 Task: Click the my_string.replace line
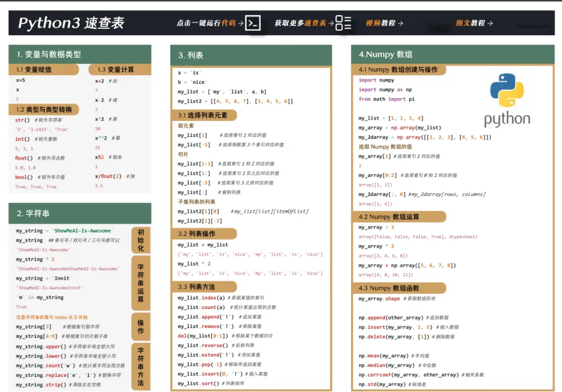click(x=69, y=375)
